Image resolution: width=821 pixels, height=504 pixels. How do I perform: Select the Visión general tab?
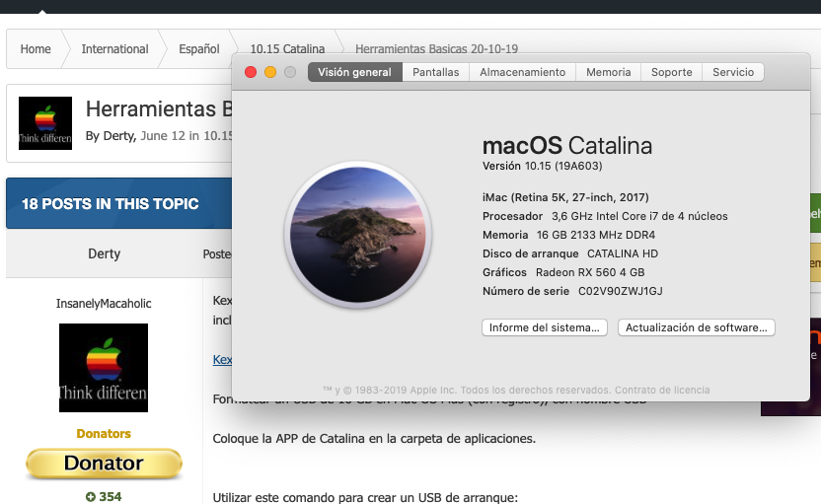point(355,72)
